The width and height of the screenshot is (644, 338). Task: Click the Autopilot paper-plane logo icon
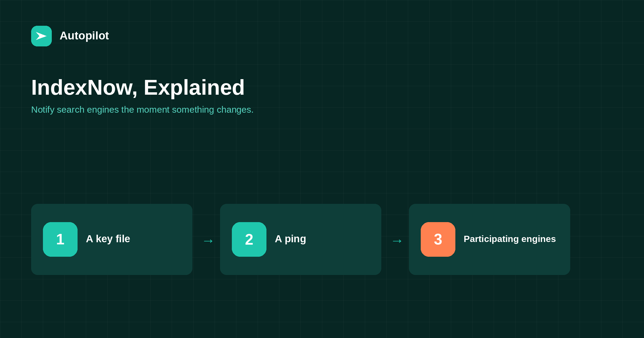click(41, 36)
